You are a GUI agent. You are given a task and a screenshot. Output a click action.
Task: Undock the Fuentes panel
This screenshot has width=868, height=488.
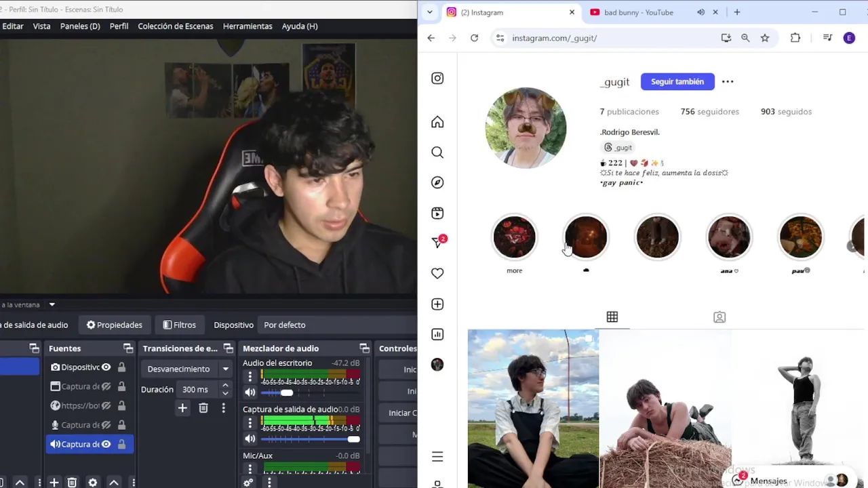[x=128, y=348]
